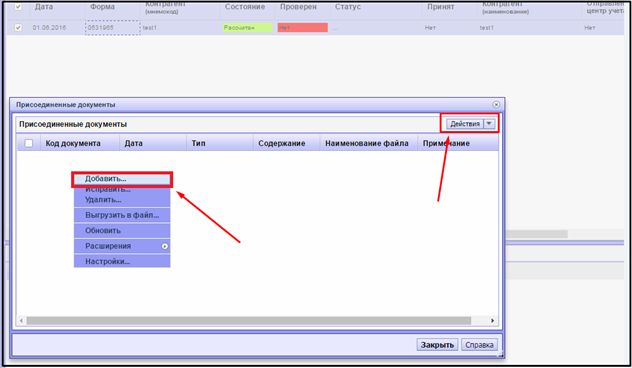632x368 pixels.
Task: Click the date cell 01.06.2016
Action: pos(49,27)
